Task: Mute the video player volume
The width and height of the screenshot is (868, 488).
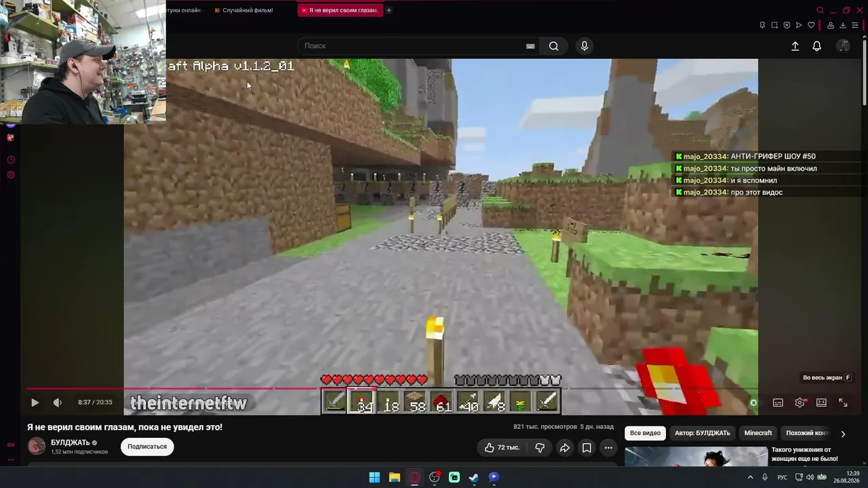Action: coord(58,403)
